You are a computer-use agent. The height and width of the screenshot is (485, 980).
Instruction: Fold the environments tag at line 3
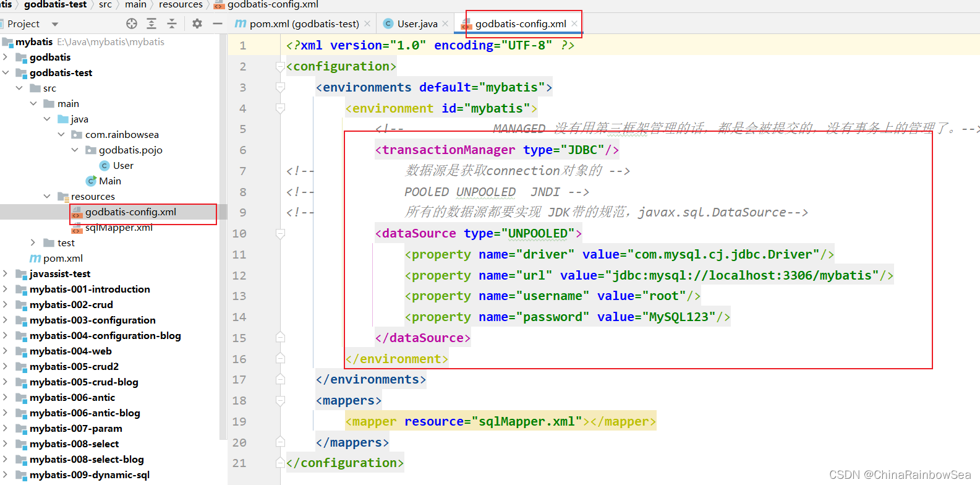pyautogui.click(x=280, y=87)
